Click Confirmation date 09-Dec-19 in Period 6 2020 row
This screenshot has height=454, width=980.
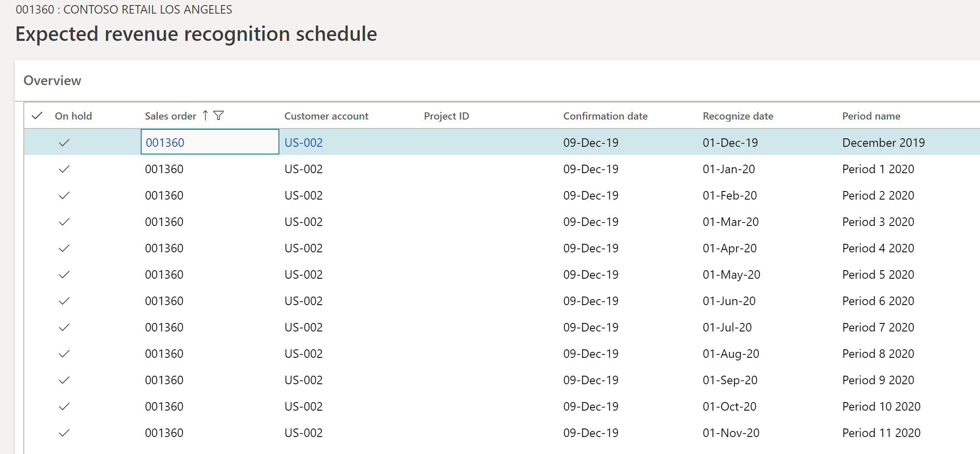591,301
